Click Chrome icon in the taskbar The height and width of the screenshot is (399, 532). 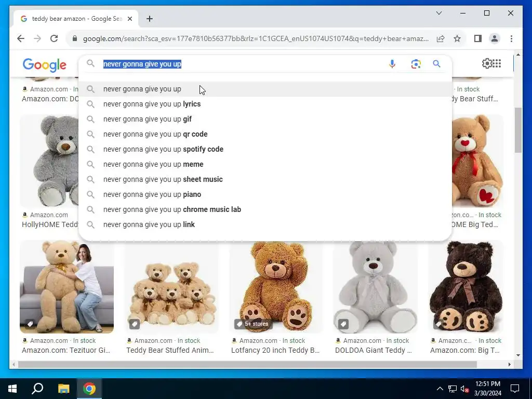[x=89, y=389]
